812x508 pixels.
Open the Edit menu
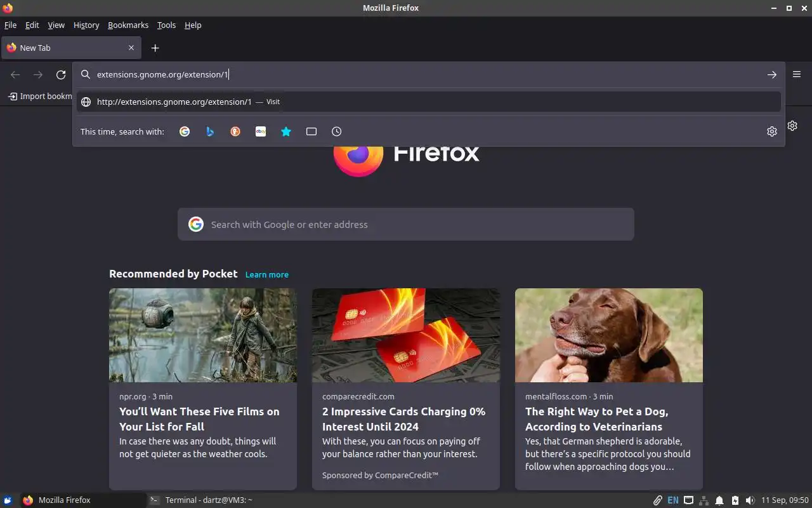pos(32,25)
